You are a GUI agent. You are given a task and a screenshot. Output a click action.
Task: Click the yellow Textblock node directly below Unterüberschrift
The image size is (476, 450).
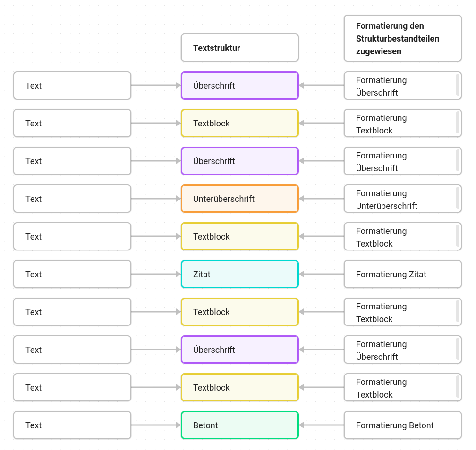(240, 236)
